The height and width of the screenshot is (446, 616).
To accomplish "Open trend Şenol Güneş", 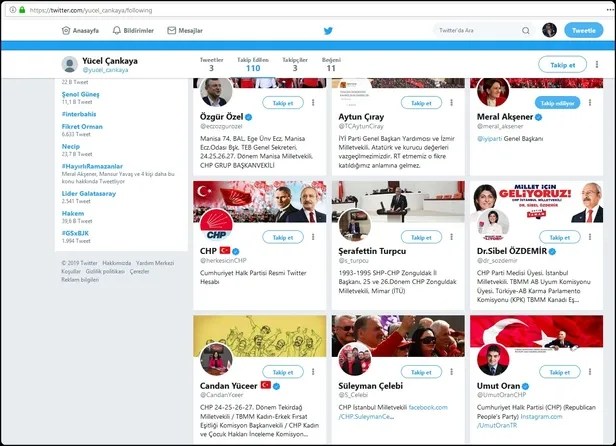I will 81,94.
